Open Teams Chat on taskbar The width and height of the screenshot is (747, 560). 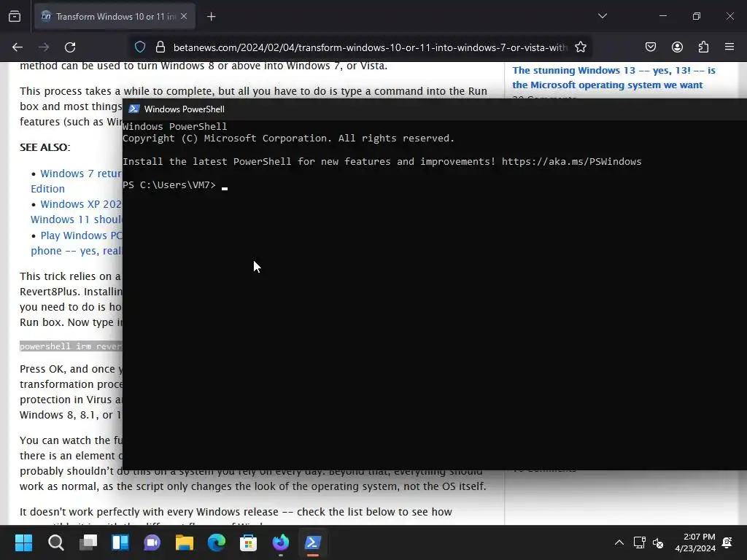[152, 542]
